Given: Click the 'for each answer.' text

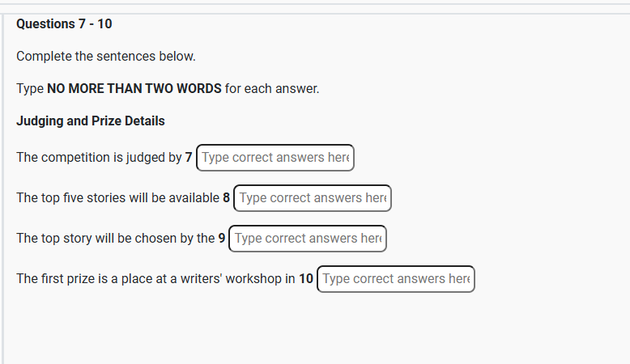Looking at the screenshot, I should coord(272,89).
